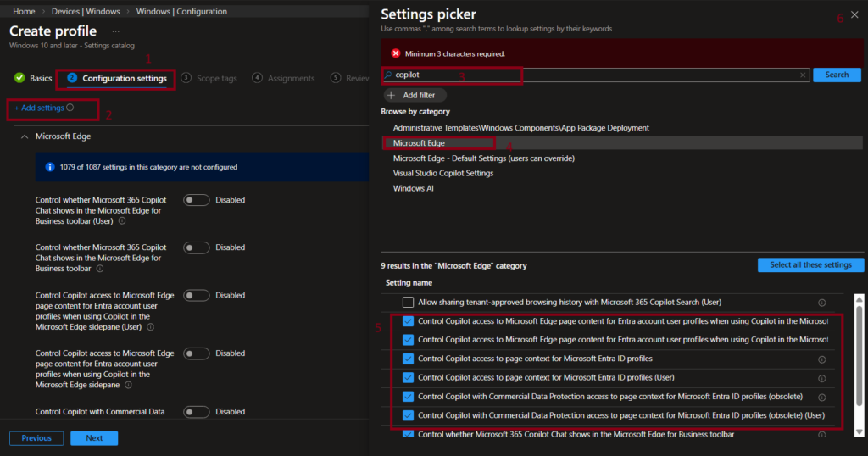Go to the Assignments step
Image resolution: width=868 pixels, height=456 pixels.
[x=283, y=79]
